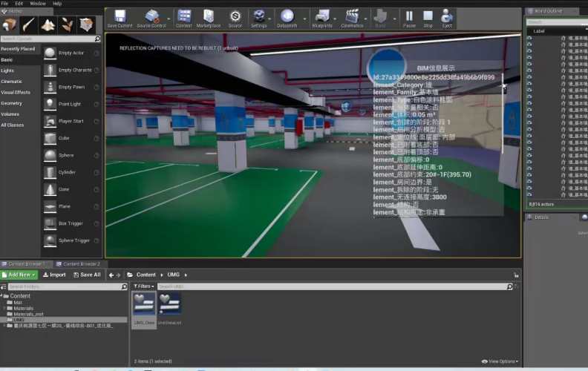The image size is (588, 371).
Task: Eject from the player controller
Action: tap(447, 19)
